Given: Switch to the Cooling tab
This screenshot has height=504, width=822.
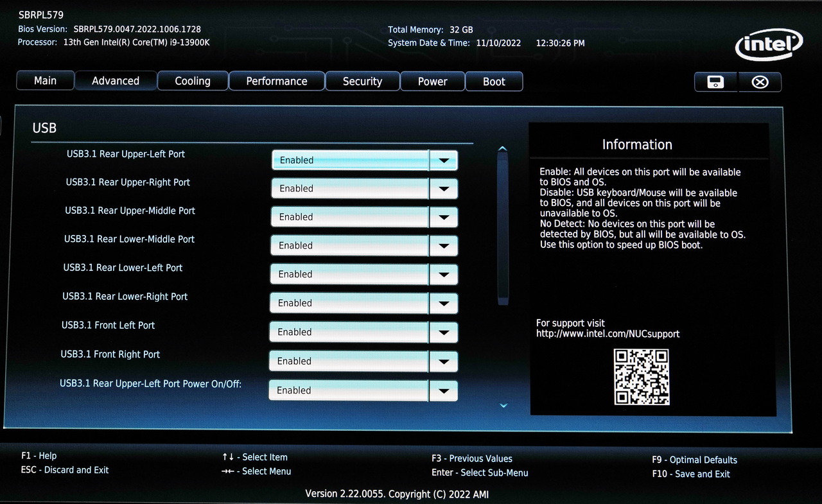Looking at the screenshot, I should tap(193, 82).
